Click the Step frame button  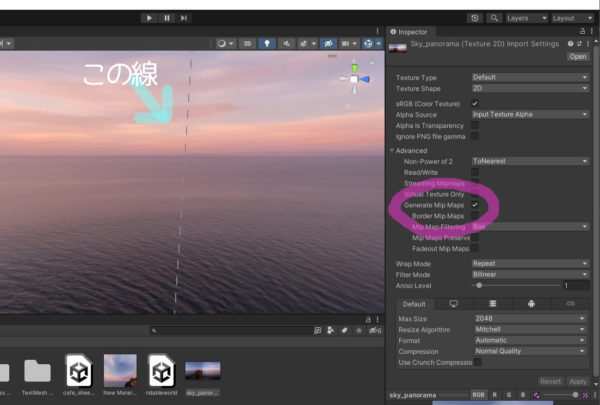[185, 18]
